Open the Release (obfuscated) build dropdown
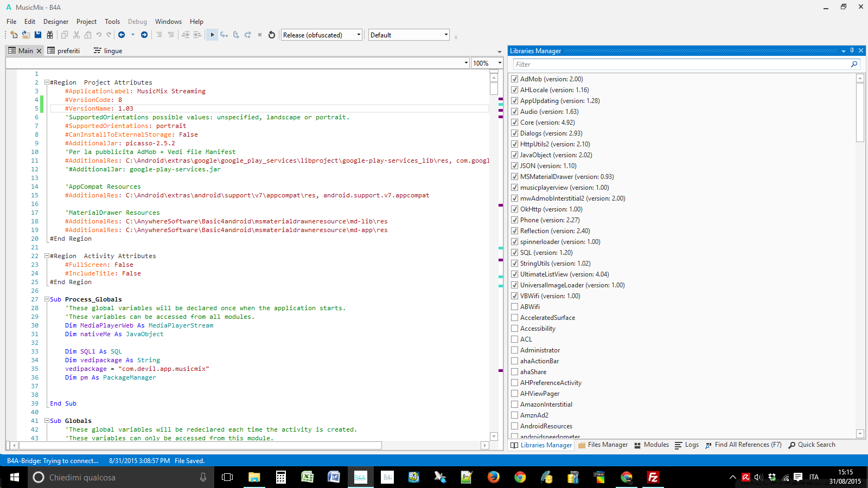The width and height of the screenshot is (868, 488). tap(322, 35)
